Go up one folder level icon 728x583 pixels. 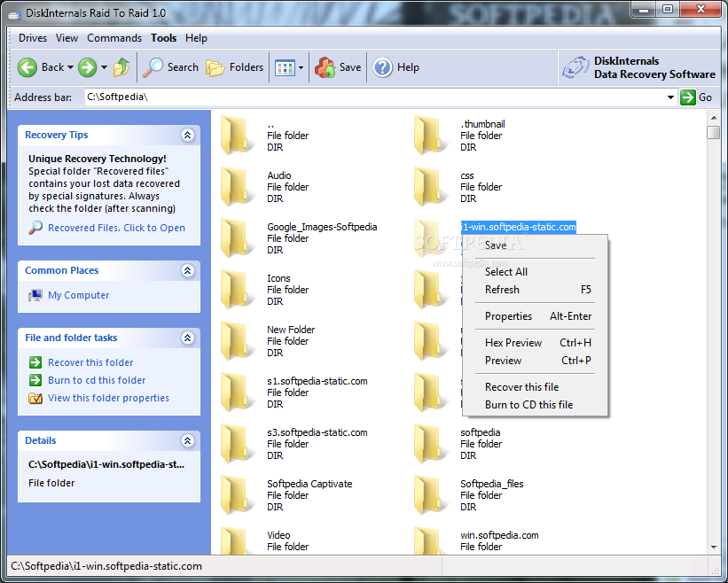121,67
